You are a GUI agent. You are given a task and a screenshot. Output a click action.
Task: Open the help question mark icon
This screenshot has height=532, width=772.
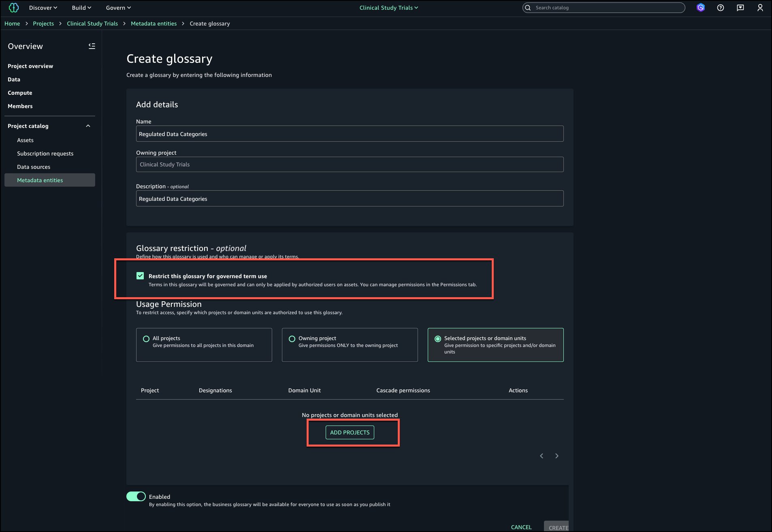point(720,8)
